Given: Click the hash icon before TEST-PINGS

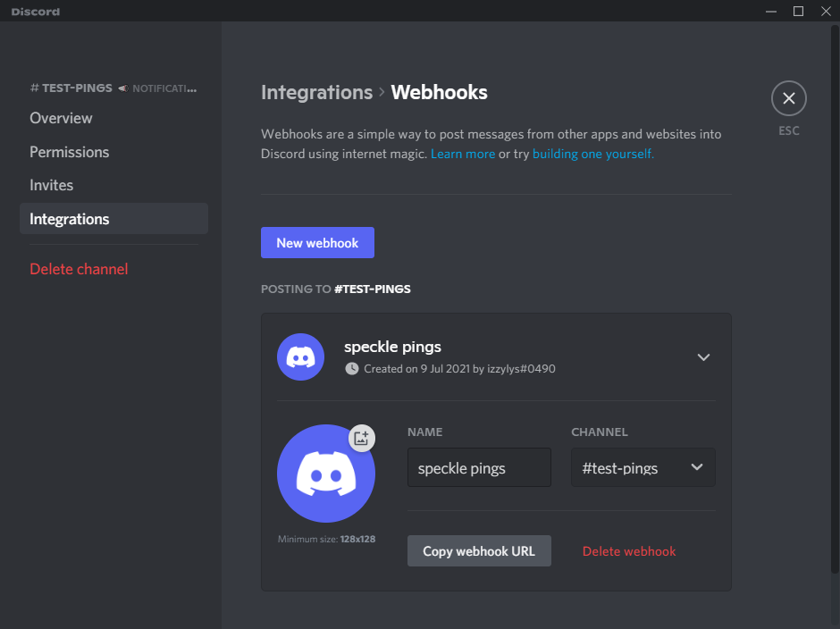Looking at the screenshot, I should coord(34,88).
